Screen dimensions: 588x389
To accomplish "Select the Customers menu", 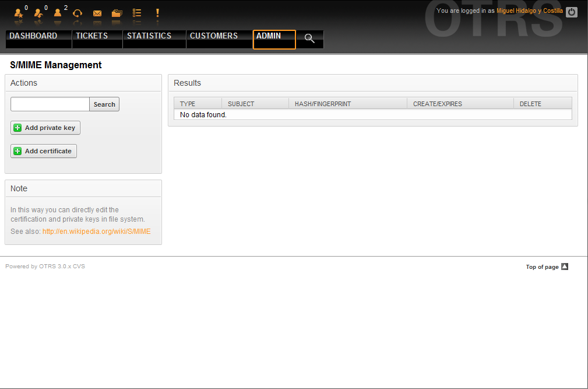I will (x=214, y=36).
